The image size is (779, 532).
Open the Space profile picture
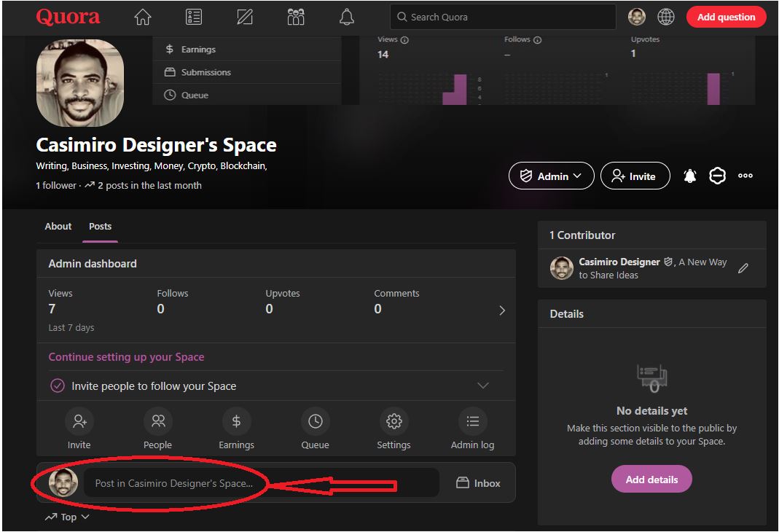[80, 82]
